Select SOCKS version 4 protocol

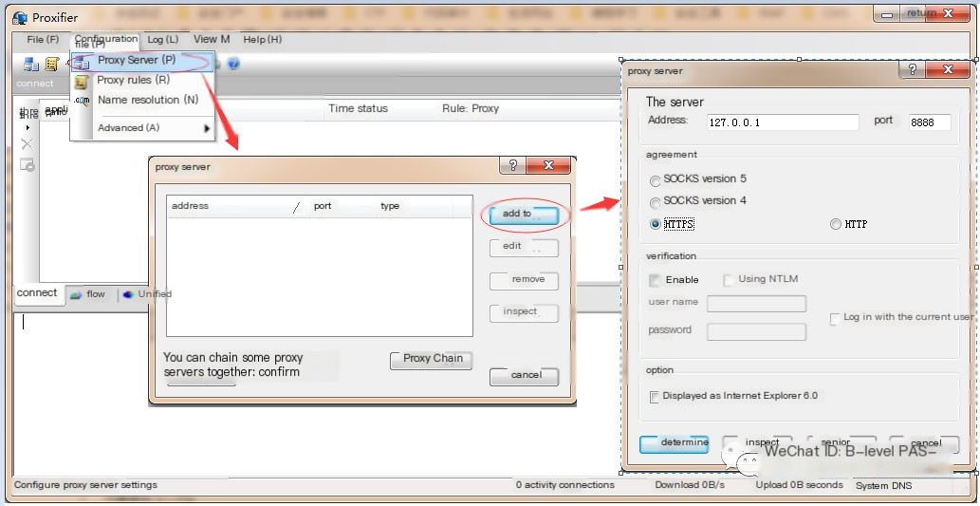[655, 202]
